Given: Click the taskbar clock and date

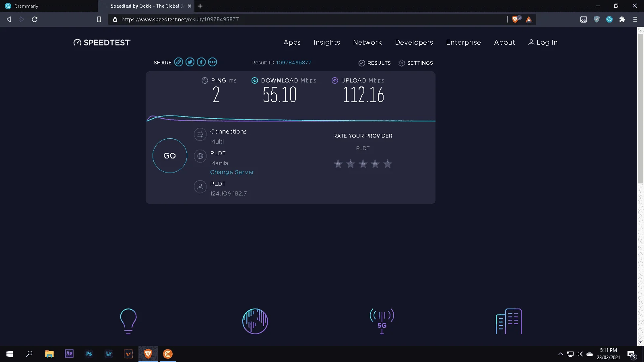Looking at the screenshot, I should [608, 354].
